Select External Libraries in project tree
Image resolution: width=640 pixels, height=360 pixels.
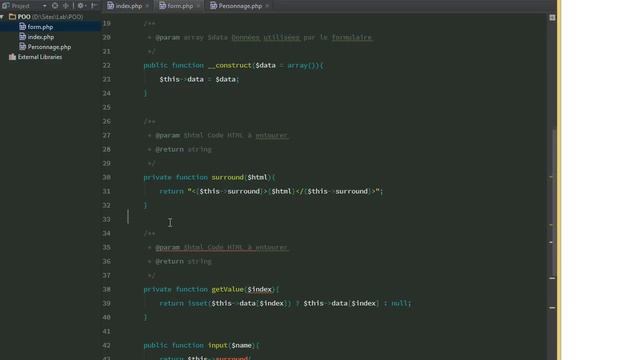coord(40,57)
